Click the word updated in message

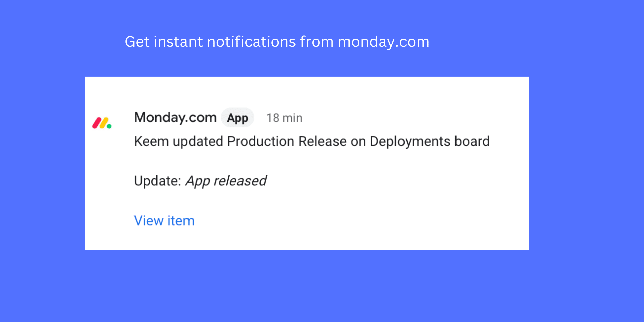click(x=198, y=141)
